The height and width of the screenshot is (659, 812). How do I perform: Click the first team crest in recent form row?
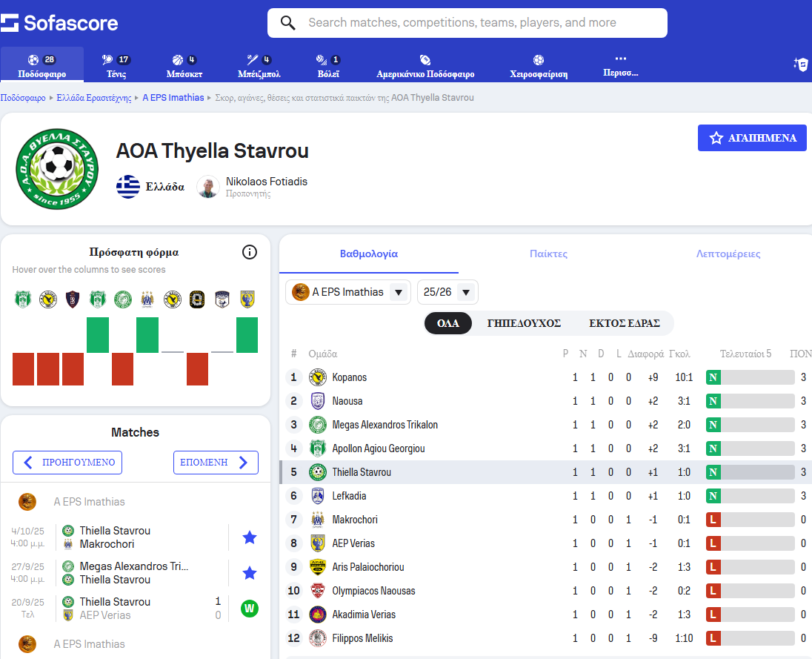coord(23,299)
